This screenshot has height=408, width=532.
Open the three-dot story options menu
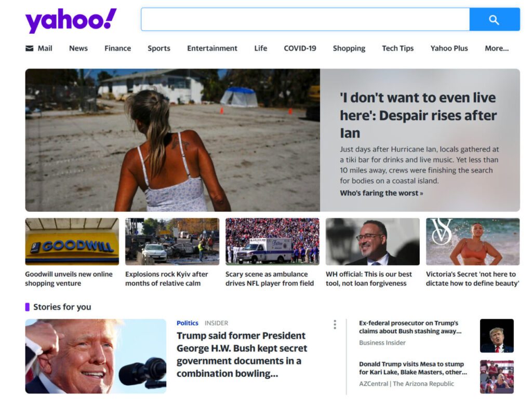(335, 324)
